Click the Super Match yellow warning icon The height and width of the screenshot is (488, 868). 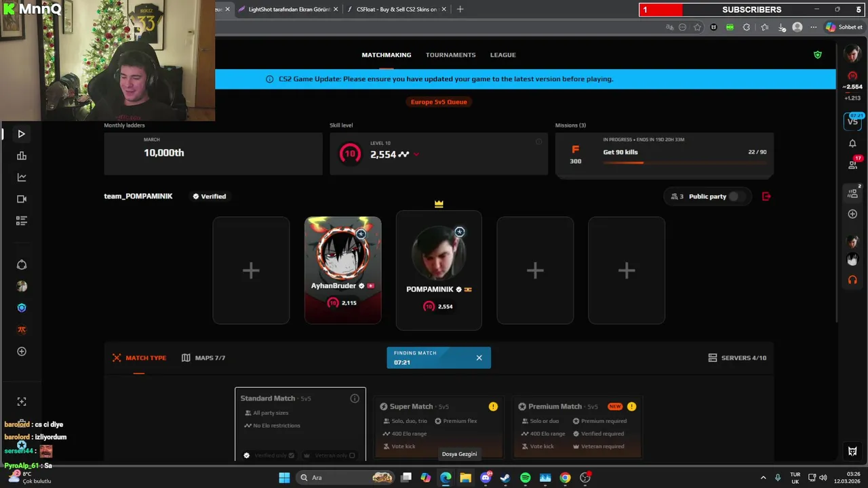click(x=493, y=407)
